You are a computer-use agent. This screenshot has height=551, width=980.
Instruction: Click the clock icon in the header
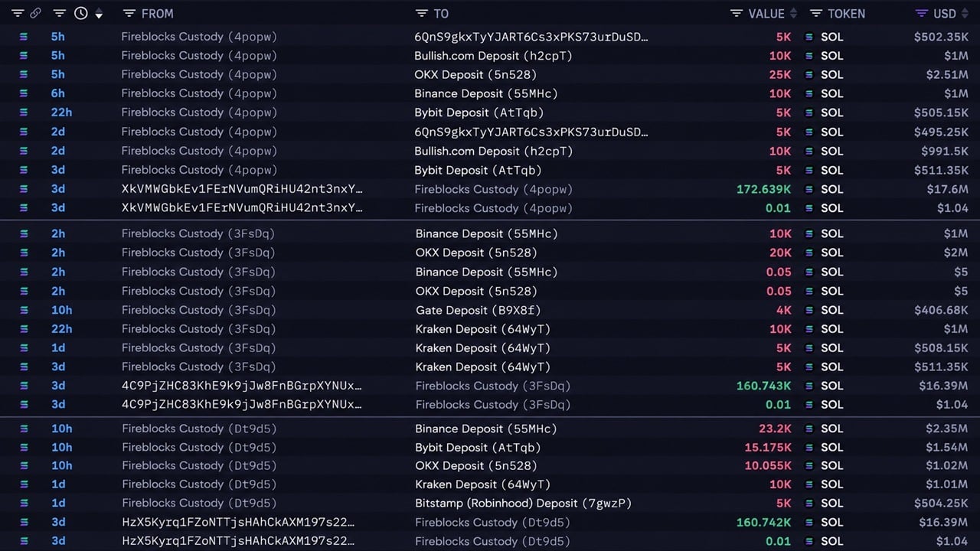coord(80,13)
